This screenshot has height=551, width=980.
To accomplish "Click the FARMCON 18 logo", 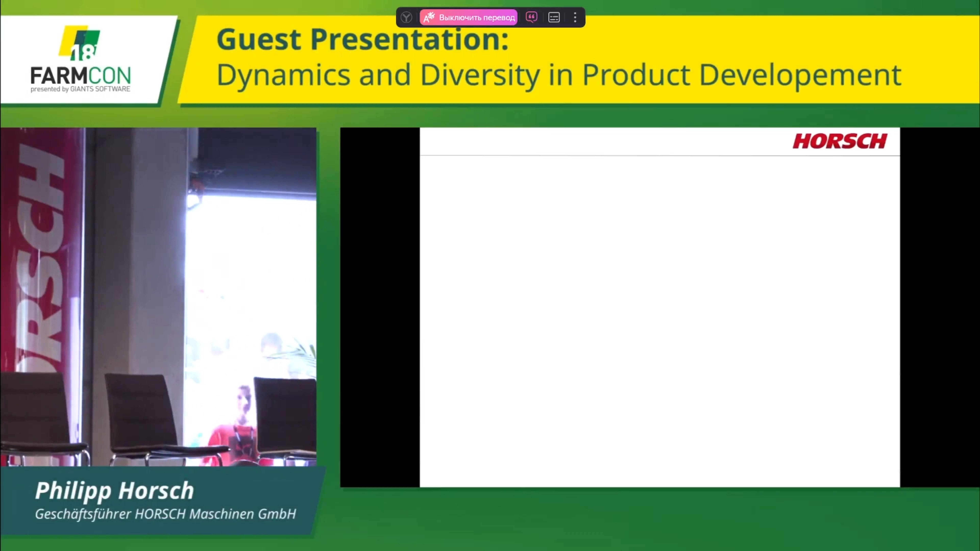I will [x=81, y=59].
